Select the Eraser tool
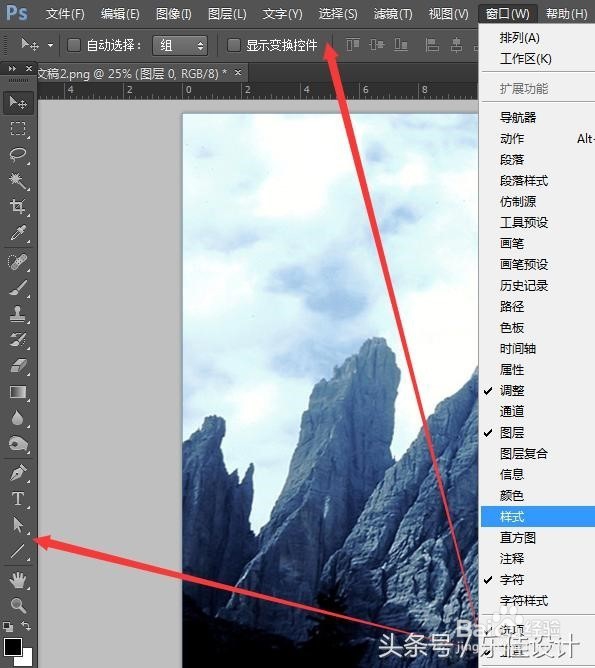This screenshot has width=595, height=668. coord(18,366)
